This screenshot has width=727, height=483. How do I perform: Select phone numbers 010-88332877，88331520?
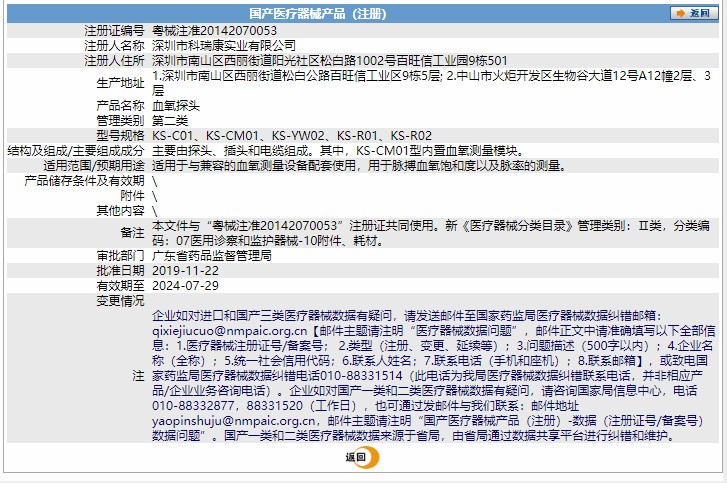[x=227, y=406]
